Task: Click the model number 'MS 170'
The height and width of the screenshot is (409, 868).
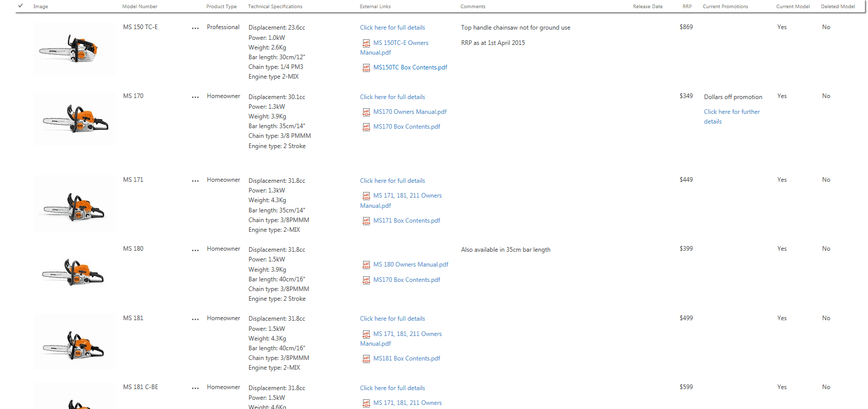Action: (133, 96)
